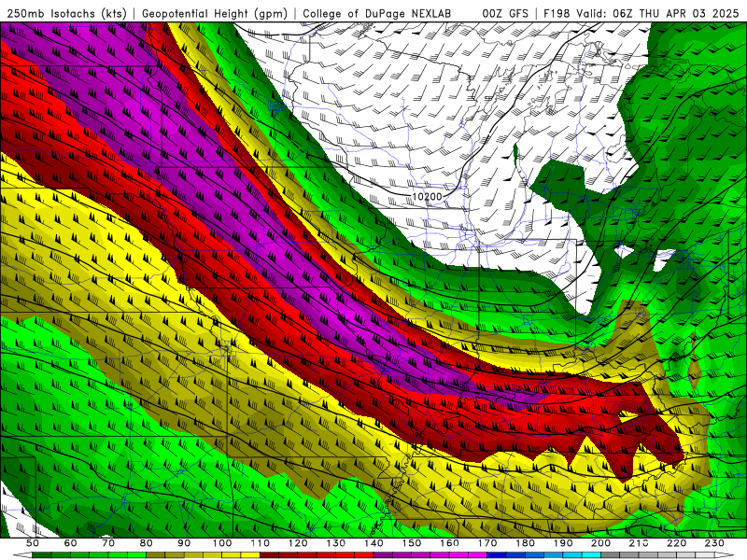Image resolution: width=747 pixels, height=560 pixels.
Task: Click the '70' value on the color scale
Action: 108,543
